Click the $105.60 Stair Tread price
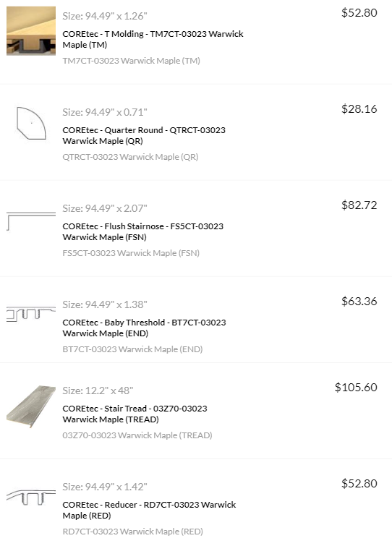392x546 pixels. [x=356, y=387]
